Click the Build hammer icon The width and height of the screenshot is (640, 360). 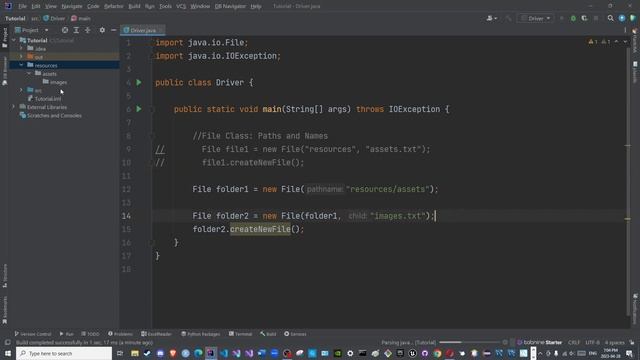508,18
